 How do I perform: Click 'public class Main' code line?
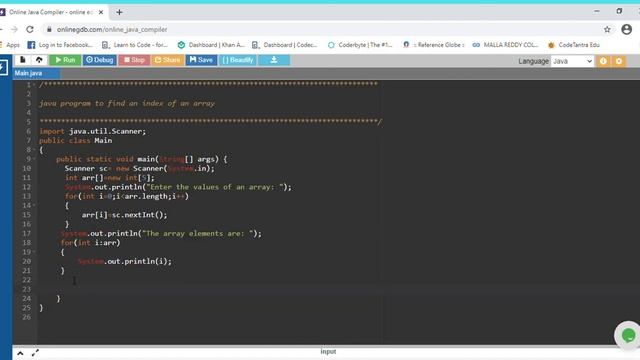click(76, 140)
